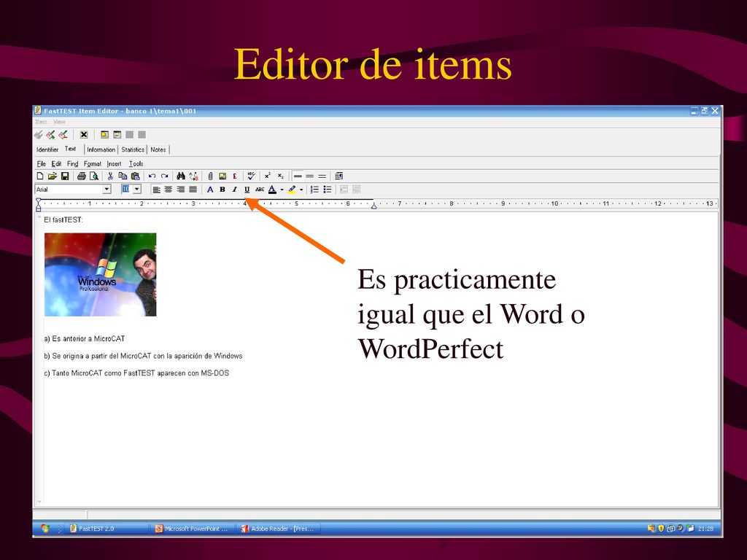Select the Text tab

point(71,149)
